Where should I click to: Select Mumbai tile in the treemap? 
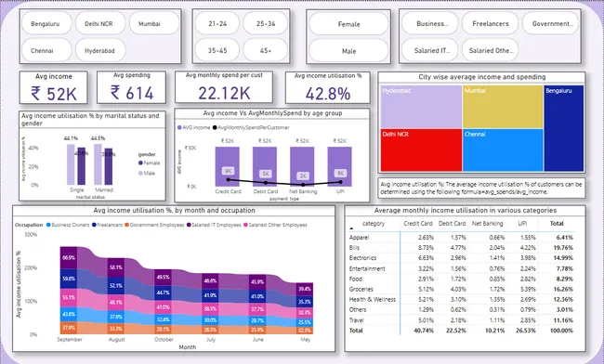(503, 107)
